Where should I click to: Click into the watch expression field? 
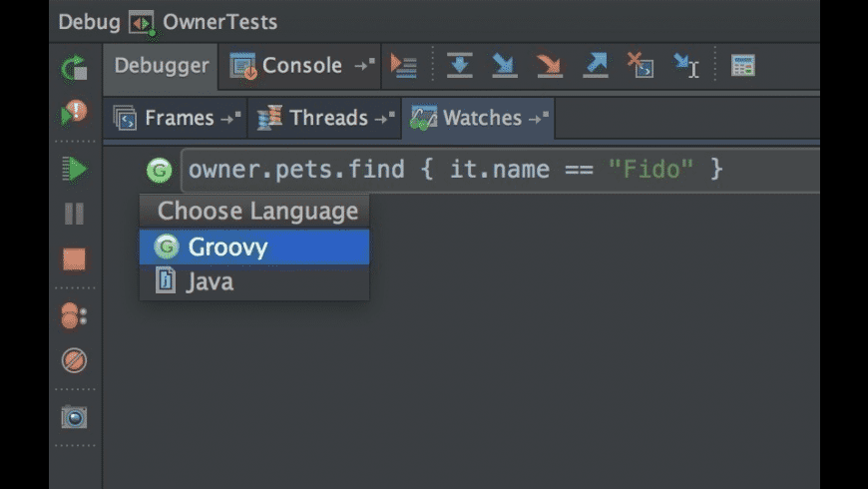point(501,170)
